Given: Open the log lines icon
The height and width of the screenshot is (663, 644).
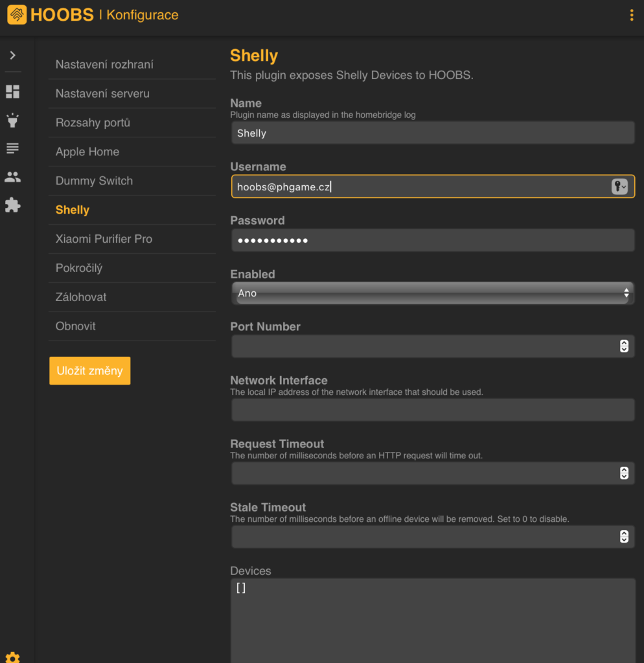Looking at the screenshot, I should (12, 149).
